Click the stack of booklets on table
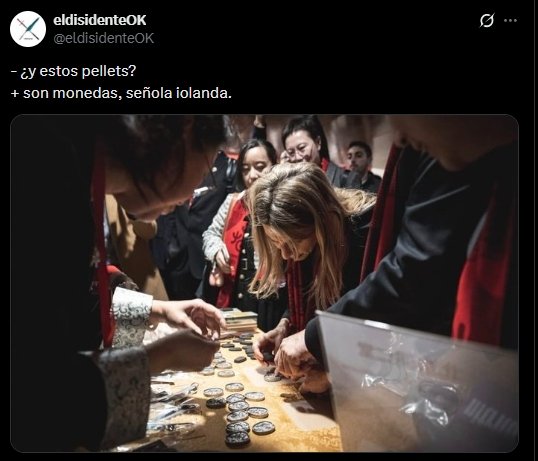The width and height of the screenshot is (538, 461). (239, 320)
